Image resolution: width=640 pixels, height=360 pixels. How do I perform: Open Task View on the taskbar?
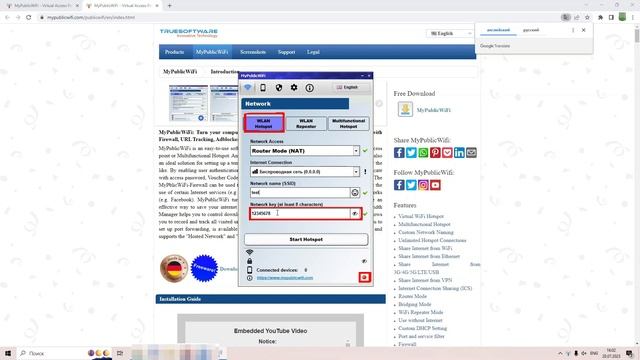(x=120, y=353)
